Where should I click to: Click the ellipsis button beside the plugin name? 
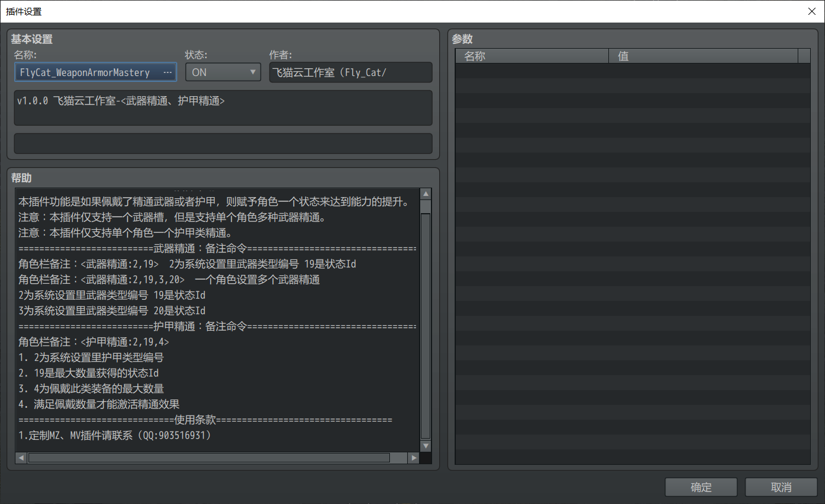tap(167, 72)
